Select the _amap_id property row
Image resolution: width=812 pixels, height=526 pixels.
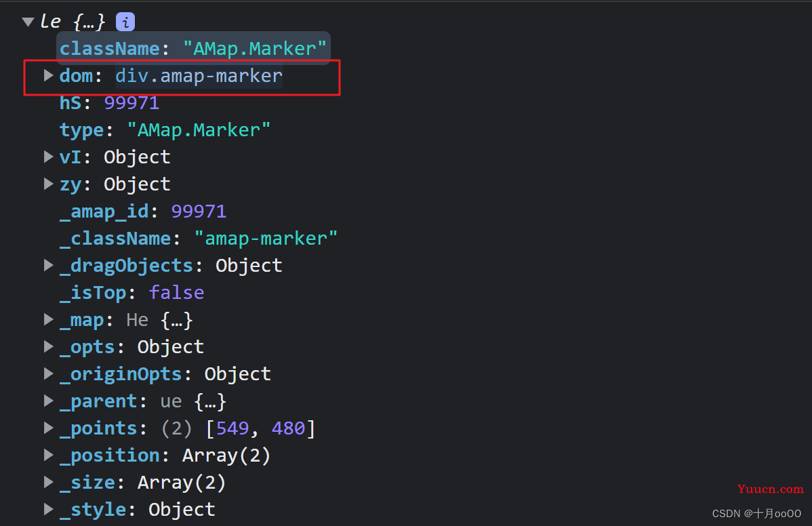click(x=142, y=211)
